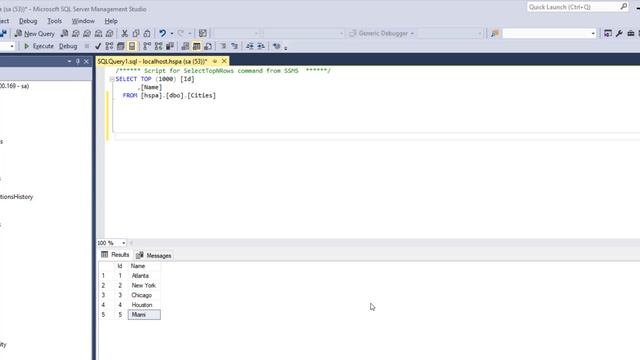This screenshot has width=640, height=360.
Task: Click the window icon left of wrench
Action: pyautogui.click(x=608, y=33)
